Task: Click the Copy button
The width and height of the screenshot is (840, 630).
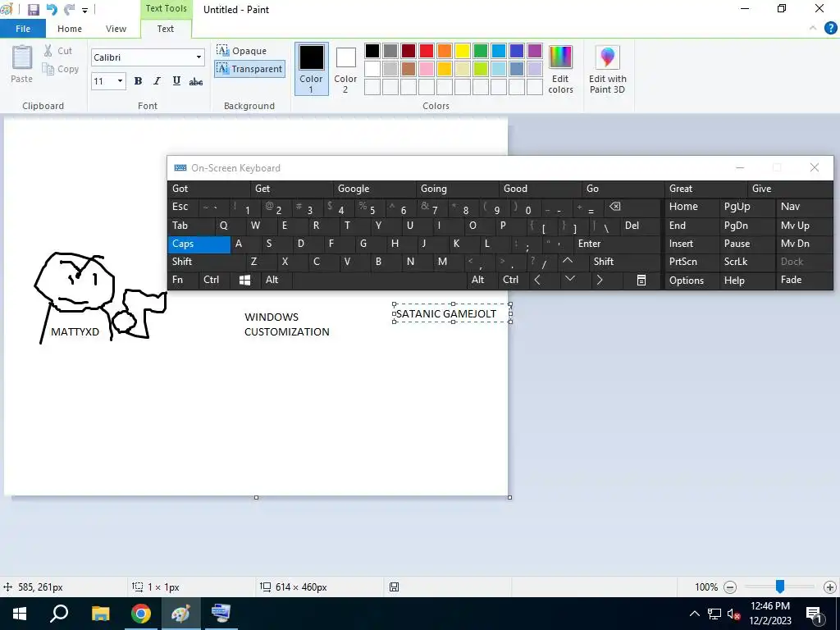Action: [61, 69]
